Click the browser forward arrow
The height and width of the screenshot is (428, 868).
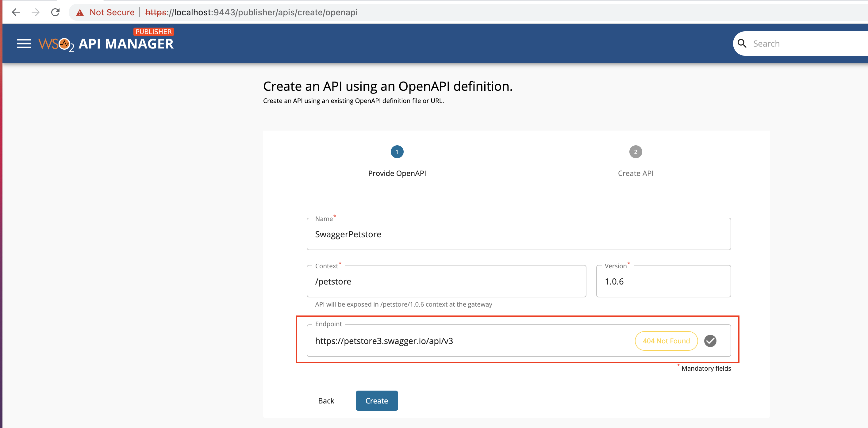(35, 13)
